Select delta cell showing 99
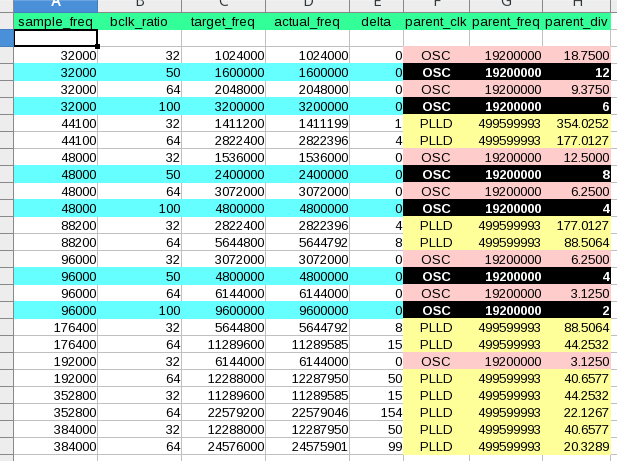 click(376, 446)
